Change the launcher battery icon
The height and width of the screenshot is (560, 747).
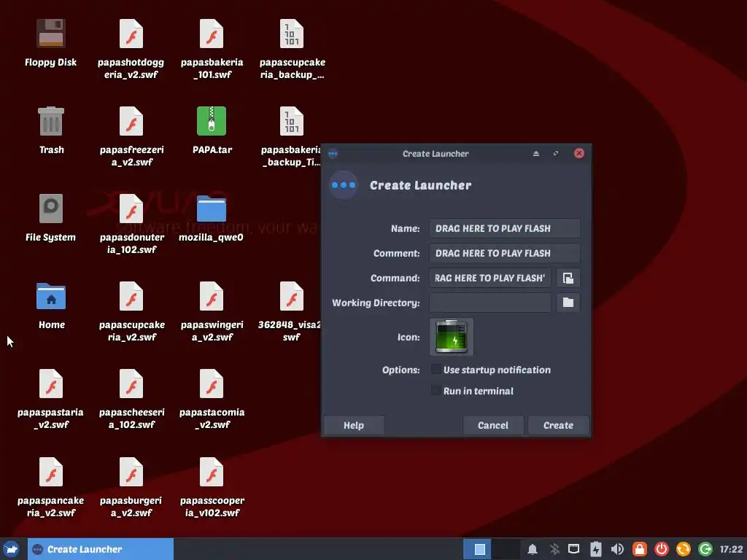coord(451,337)
